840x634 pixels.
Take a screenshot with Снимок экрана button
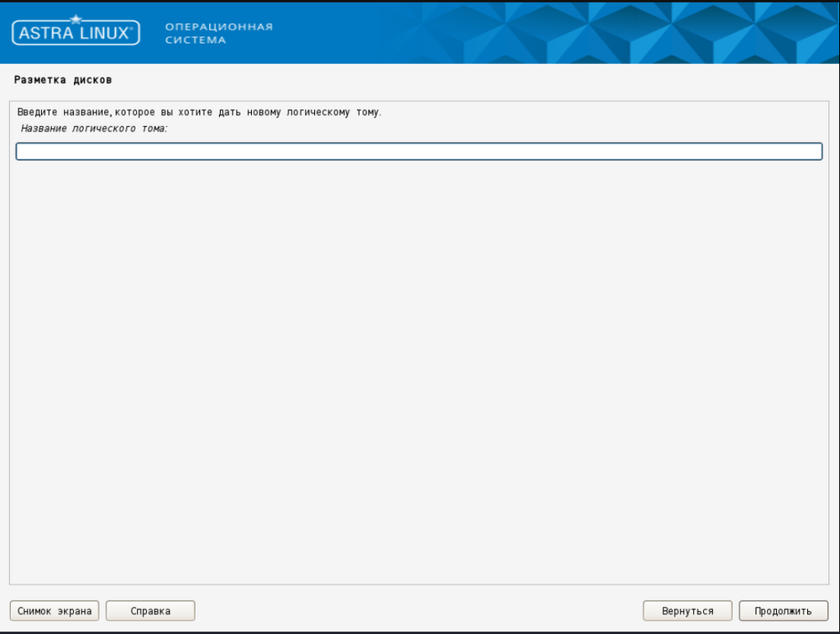point(55,610)
